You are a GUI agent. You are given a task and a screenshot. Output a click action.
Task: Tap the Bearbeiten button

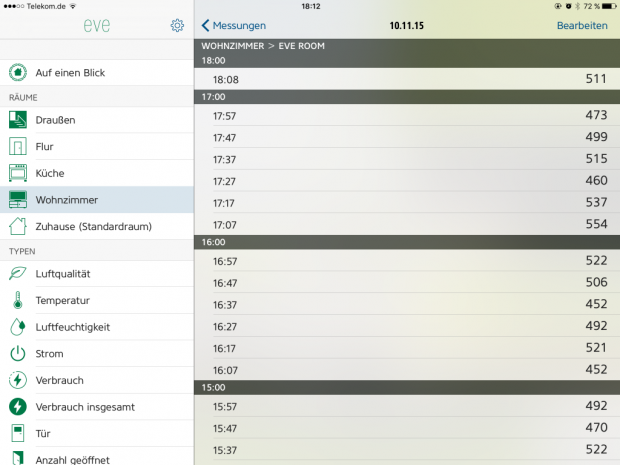[582, 25]
